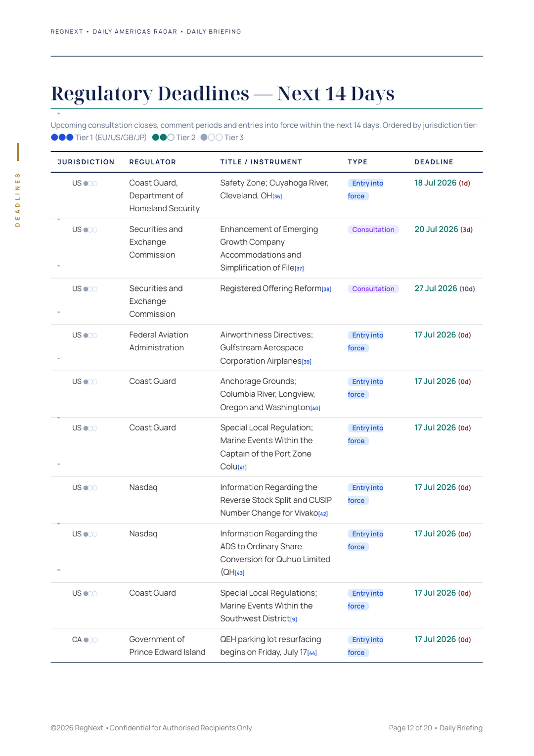Click footnote [44] on QEH parking lot item
Screen dimensions: 534x756
(312, 653)
